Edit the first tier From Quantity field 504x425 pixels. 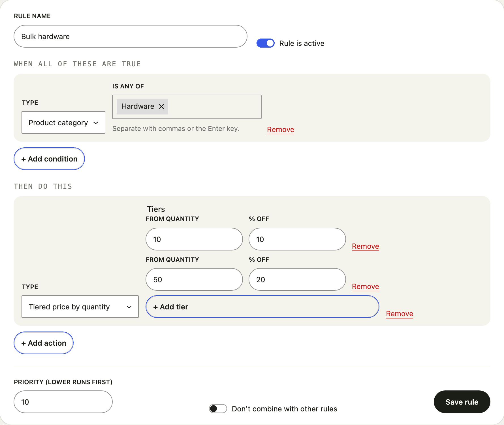[x=194, y=239]
